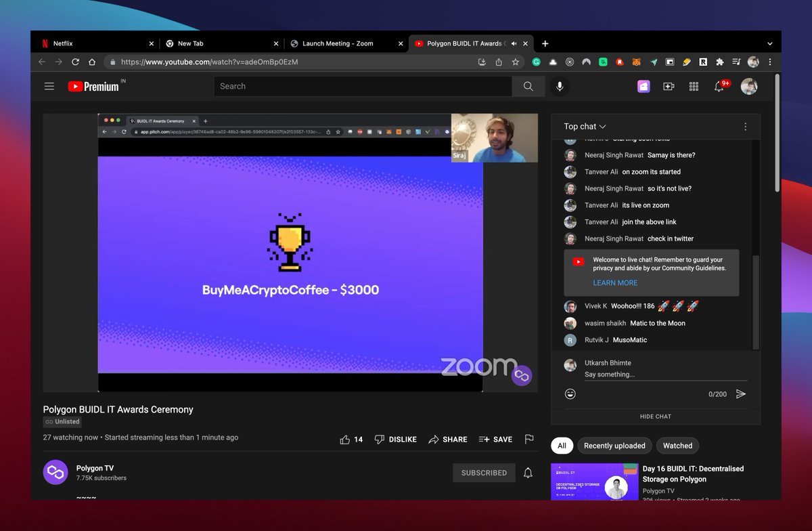812x531 pixels.
Task: Click HIDE CHAT
Action: [x=655, y=417]
